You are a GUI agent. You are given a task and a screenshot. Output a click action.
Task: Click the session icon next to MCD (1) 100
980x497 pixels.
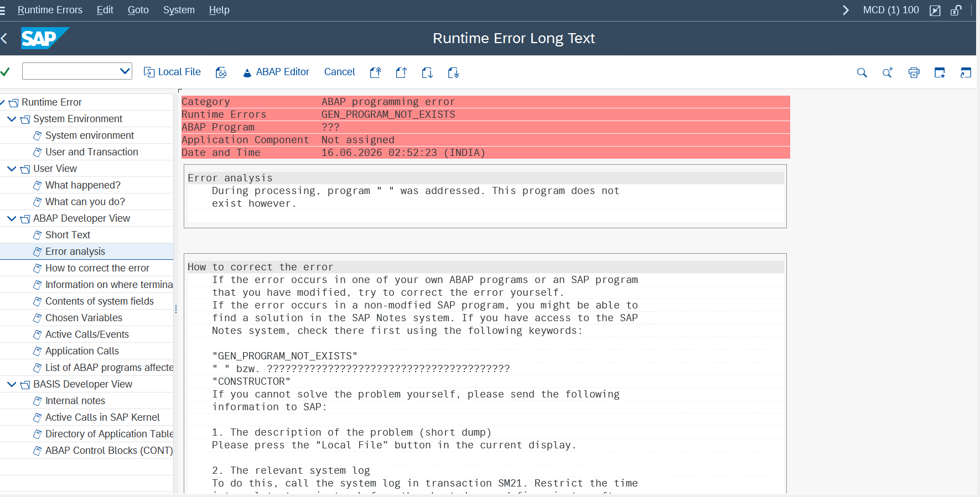[x=935, y=11]
